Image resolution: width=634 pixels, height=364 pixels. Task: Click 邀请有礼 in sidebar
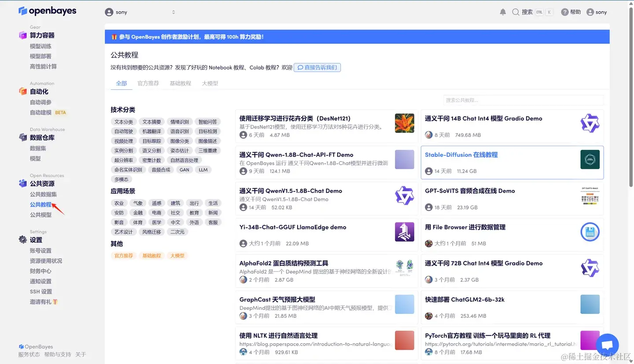coord(44,302)
